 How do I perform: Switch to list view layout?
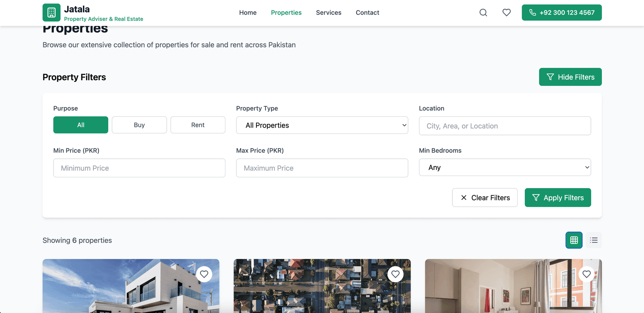coord(594,240)
